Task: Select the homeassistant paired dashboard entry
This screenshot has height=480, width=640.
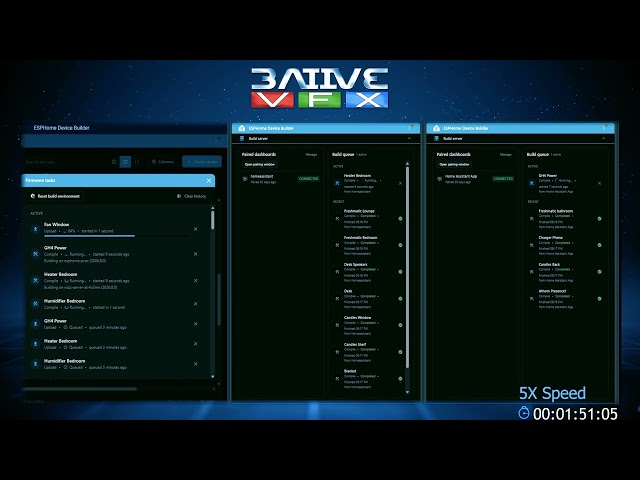Action: point(280,179)
